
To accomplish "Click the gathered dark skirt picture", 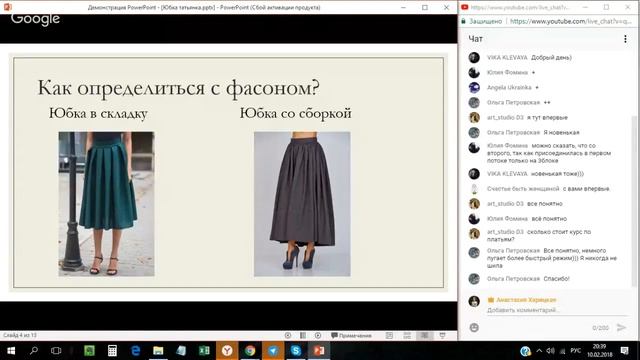I will [302, 204].
